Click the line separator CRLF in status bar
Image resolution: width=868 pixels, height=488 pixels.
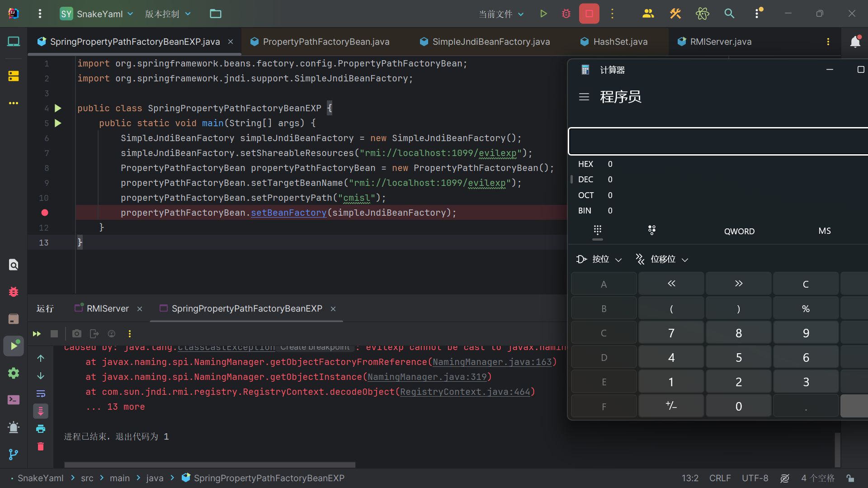click(x=720, y=478)
